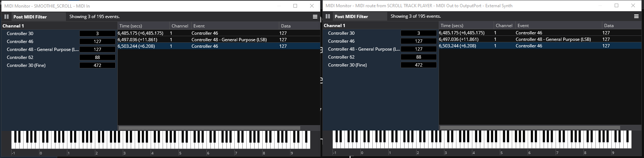Click Controller 62 value 88 in right panel
The image size is (644, 158).
418,57
